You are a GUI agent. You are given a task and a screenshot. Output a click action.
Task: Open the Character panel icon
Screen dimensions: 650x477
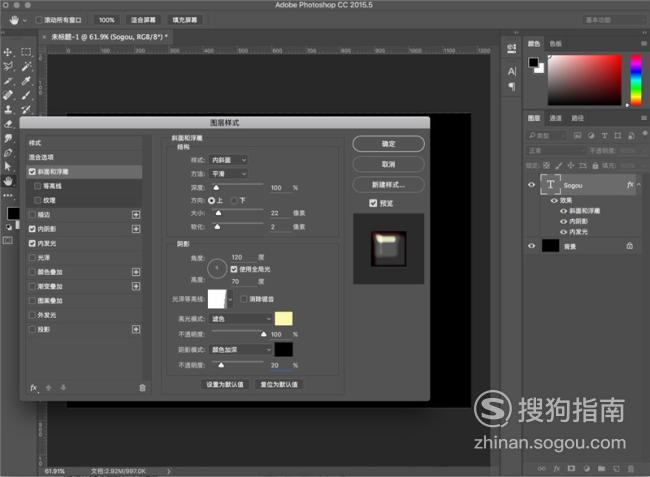512,72
